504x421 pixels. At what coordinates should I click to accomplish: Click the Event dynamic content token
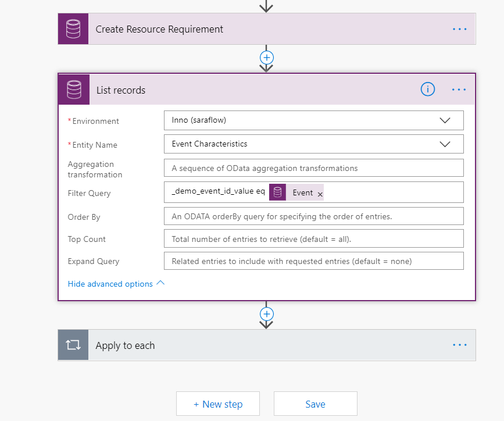point(302,192)
